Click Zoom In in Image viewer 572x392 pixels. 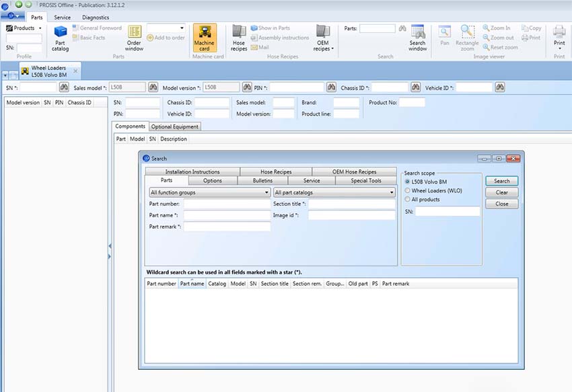(x=497, y=28)
